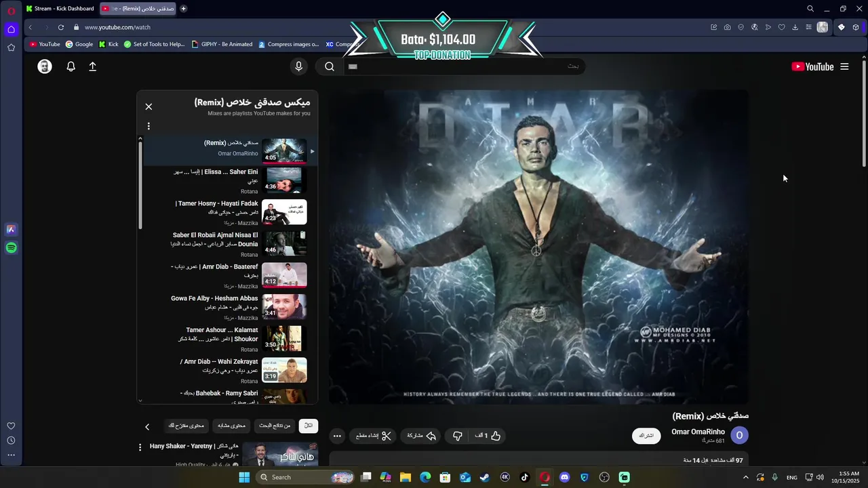Image resolution: width=868 pixels, height=488 pixels.
Task: Open Set of Tools to Help bookmark
Action: (x=154, y=44)
